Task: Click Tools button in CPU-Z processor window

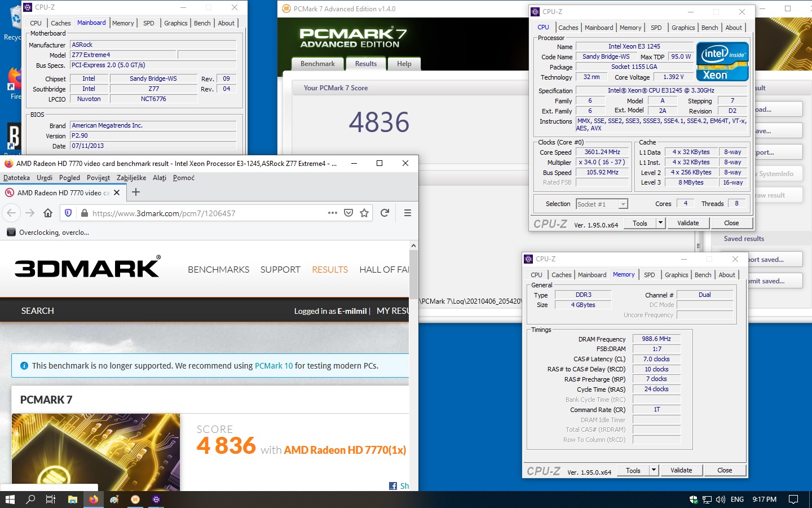Action: click(x=640, y=223)
